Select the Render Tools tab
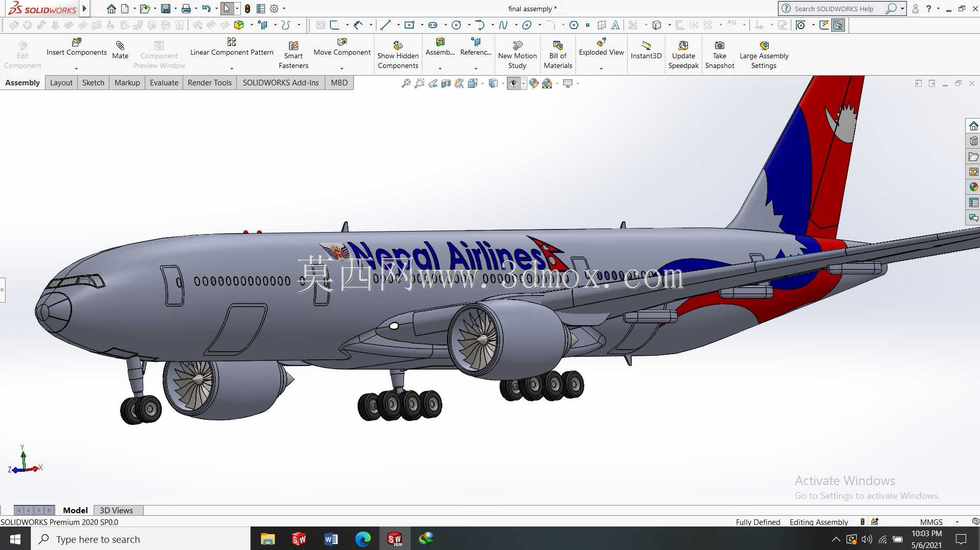This screenshot has width=980, height=550. click(x=210, y=83)
